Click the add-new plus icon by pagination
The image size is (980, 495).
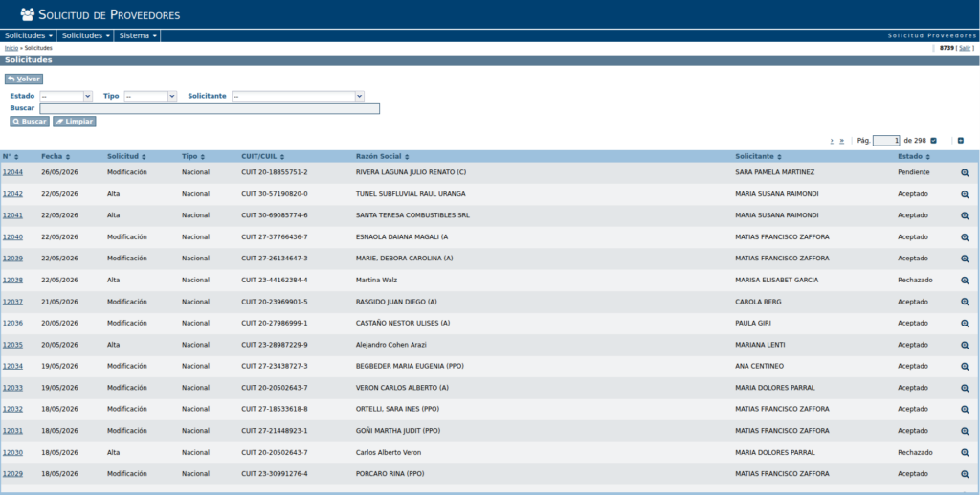(961, 141)
